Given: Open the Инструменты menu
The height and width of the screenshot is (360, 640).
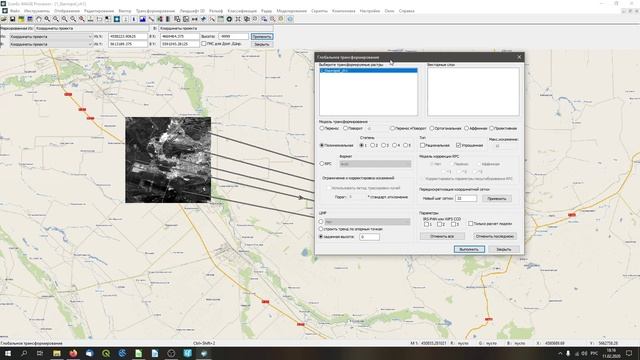Looking at the screenshot, I should click(x=37, y=11).
